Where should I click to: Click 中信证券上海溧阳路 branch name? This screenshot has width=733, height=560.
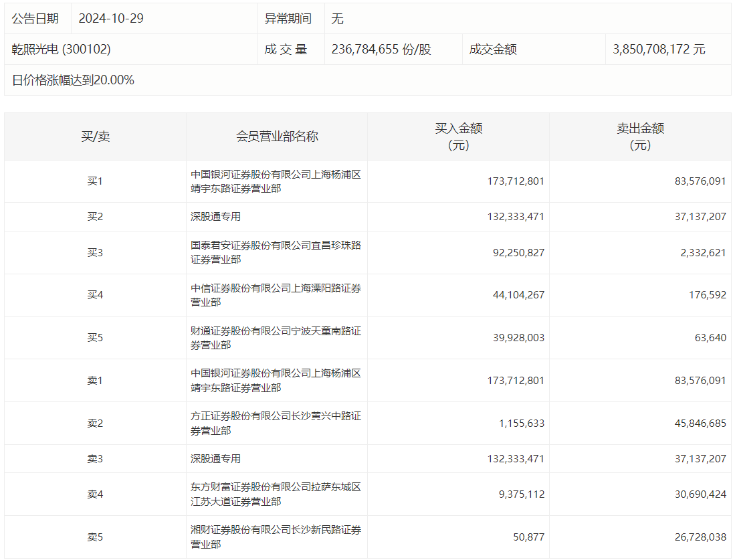276,295
